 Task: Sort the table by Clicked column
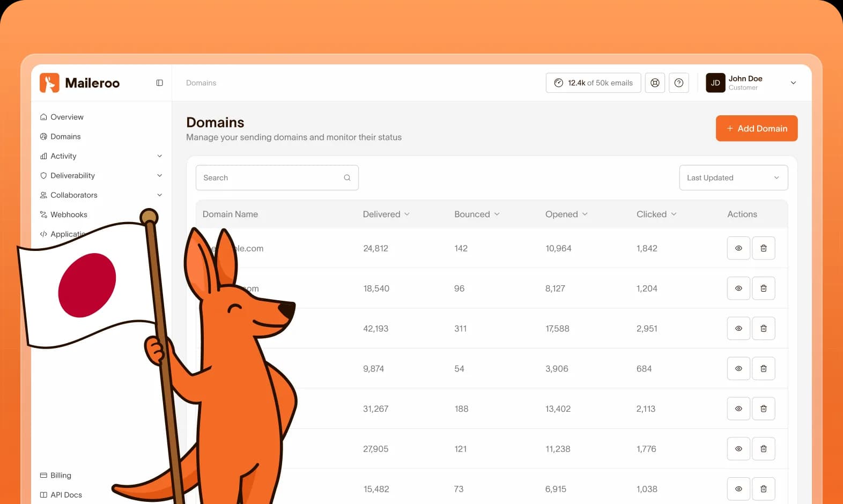[656, 214]
